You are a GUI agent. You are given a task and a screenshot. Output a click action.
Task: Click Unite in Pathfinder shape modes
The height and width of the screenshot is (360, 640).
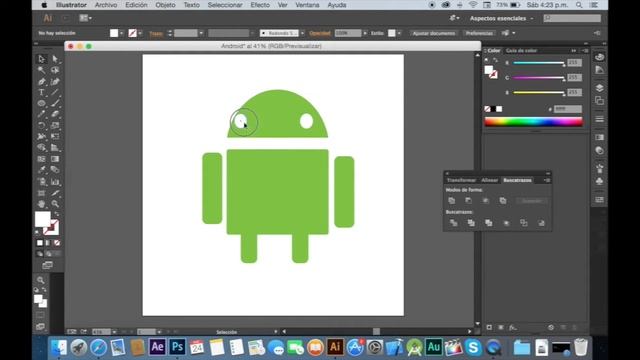[452, 200]
